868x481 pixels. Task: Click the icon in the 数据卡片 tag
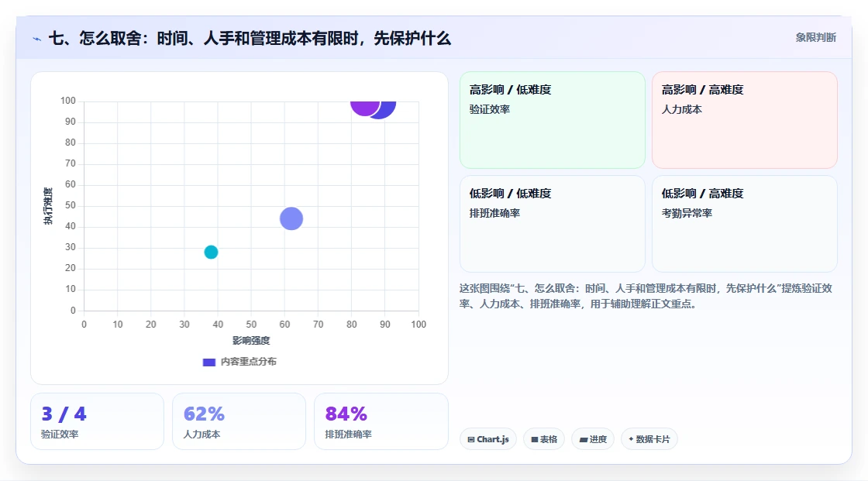pyautogui.click(x=631, y=439)
